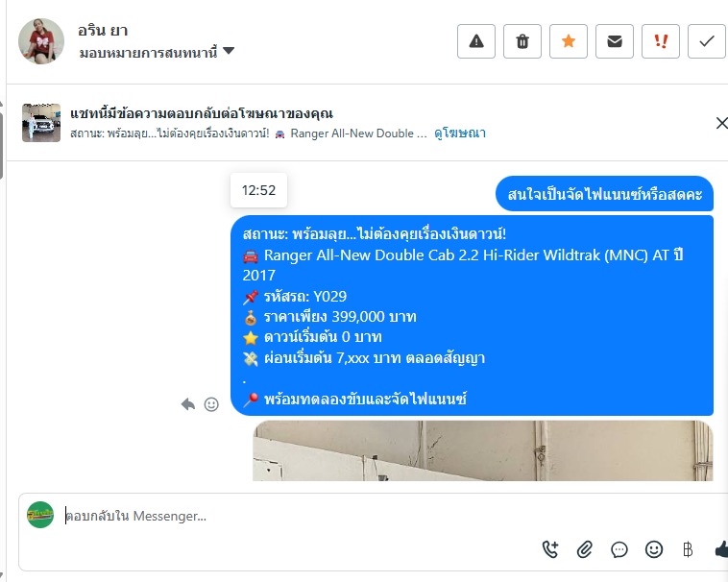Dismiss the ad reply banner
This screenshot has width=728, height=582.
[721, 123]
